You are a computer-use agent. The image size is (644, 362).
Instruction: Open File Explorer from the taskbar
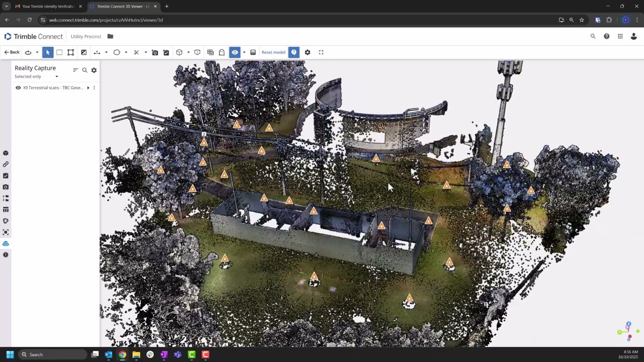(136, 354)
